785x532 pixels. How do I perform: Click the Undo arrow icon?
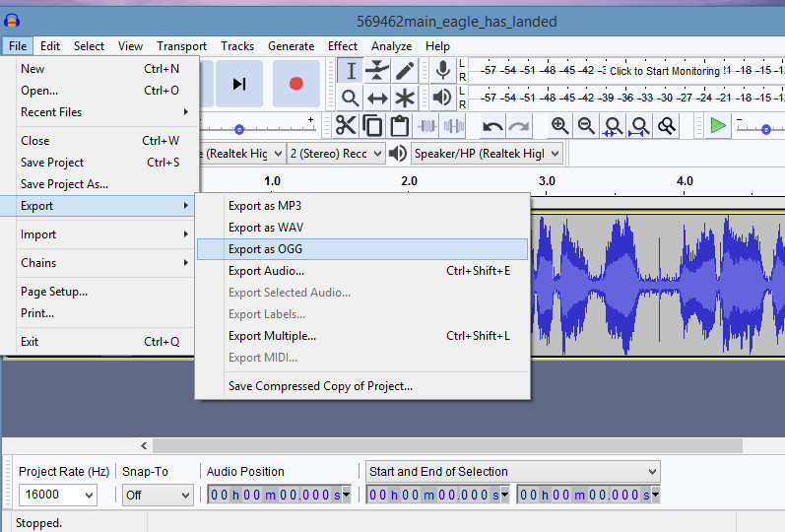[492, 126]
